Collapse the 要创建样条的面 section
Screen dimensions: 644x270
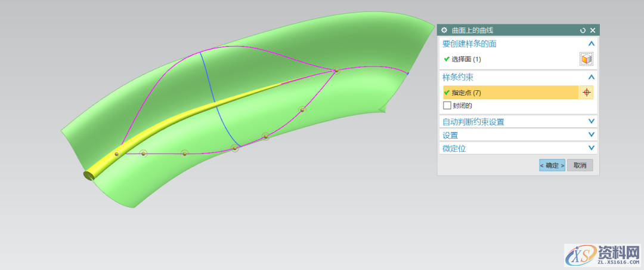click(591, 44)
